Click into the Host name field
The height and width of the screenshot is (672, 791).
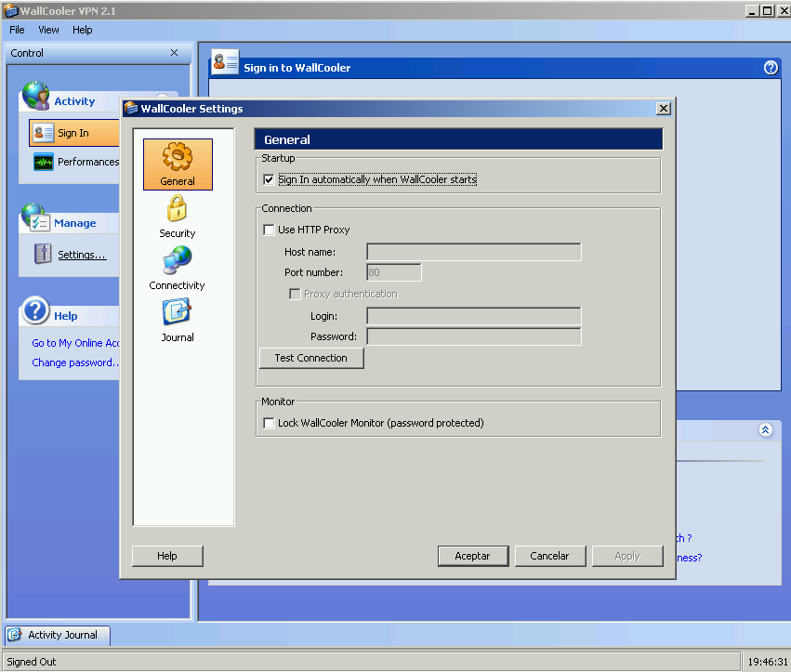pyautogui.click(x=474, y=252)
